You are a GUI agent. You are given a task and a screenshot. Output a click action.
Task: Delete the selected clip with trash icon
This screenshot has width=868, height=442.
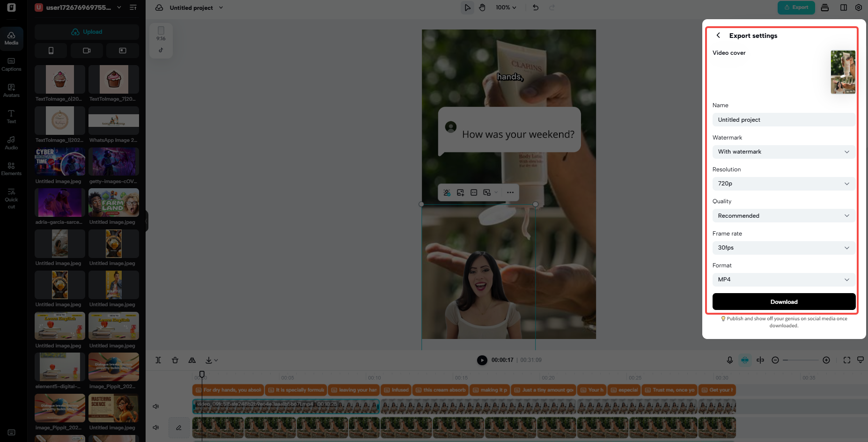175,360
